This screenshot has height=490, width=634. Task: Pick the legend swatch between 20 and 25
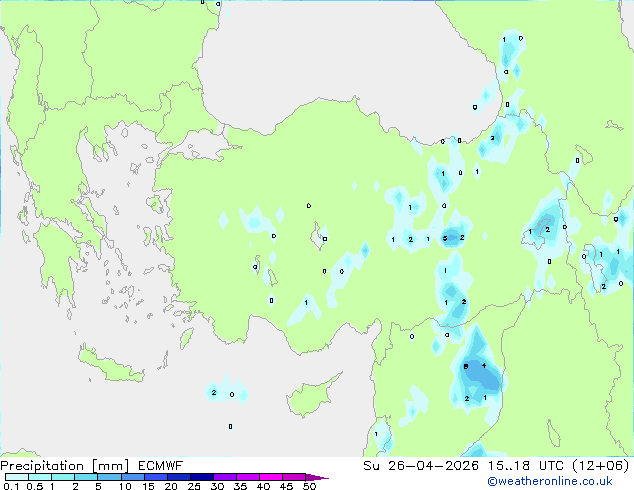pos(179,477)
